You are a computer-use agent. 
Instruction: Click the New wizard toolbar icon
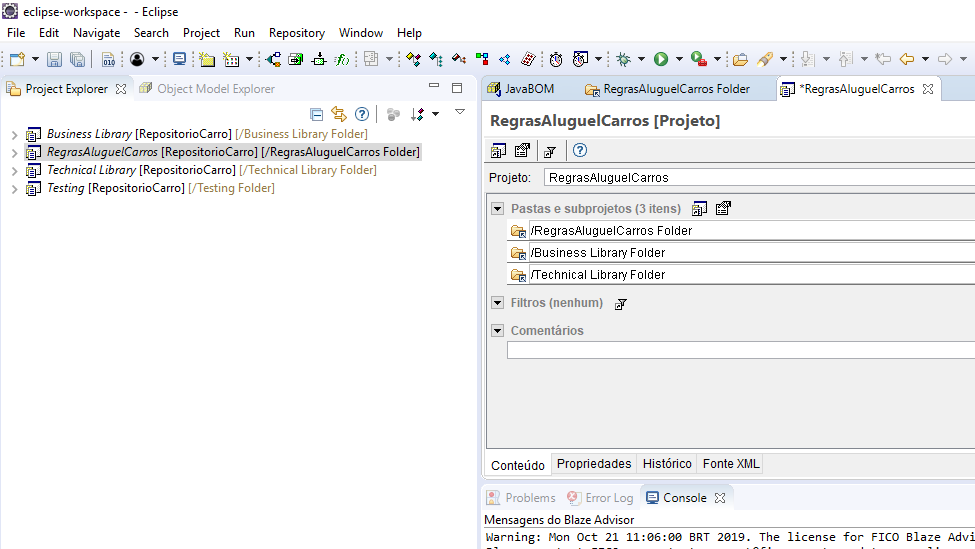(x=17, y=59)
